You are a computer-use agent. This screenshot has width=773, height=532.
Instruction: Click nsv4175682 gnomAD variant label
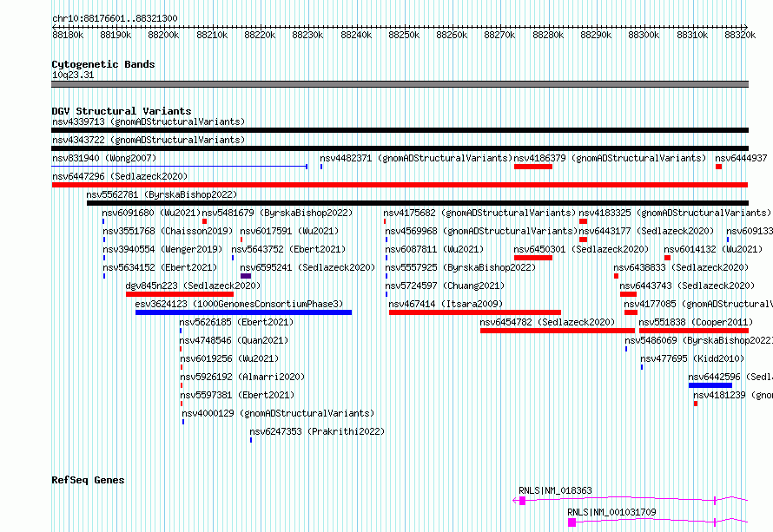pos(479,213)
